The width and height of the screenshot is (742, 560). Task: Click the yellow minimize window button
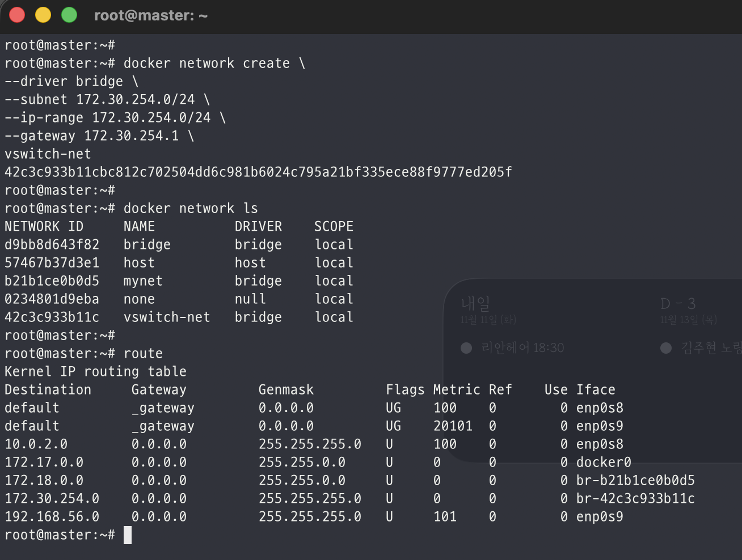click(x=43, y=15)
